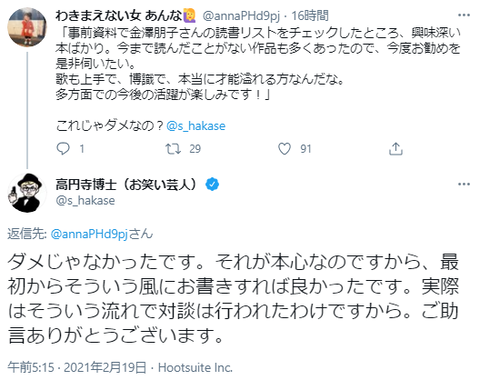The height and width of the screenshot is (380, 480).
Task: Open the display name 高円寺博士（お笑い芸人）
Action: click(128, 184)
